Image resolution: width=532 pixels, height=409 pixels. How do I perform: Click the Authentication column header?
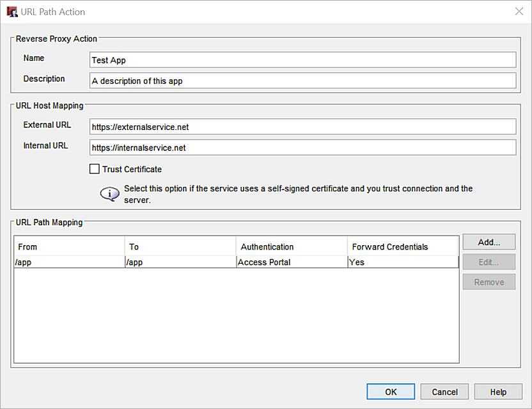(292, 246)
